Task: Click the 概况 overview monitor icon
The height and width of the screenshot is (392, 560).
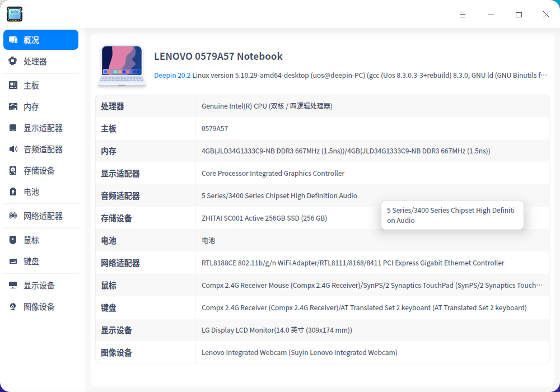Action: 13,40
